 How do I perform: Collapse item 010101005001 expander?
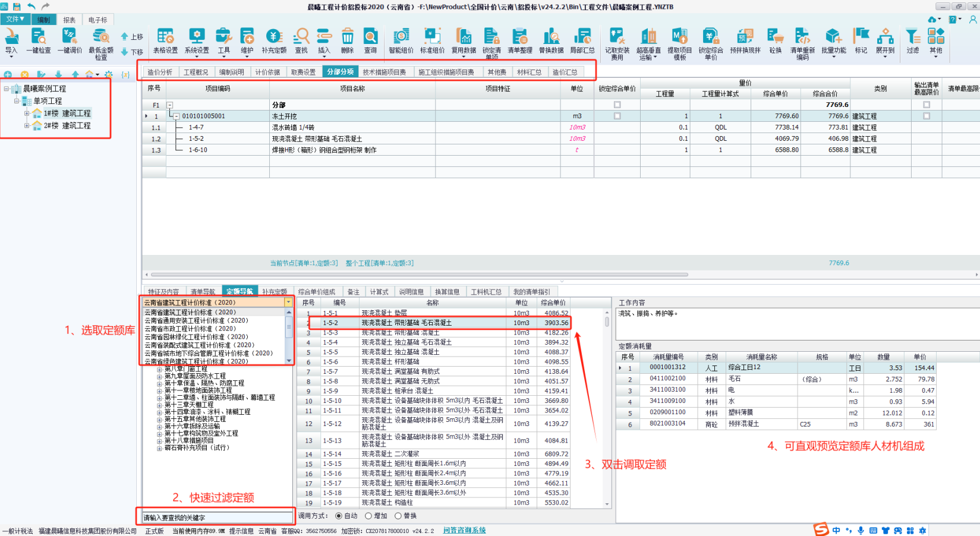[x=176, y=116]
